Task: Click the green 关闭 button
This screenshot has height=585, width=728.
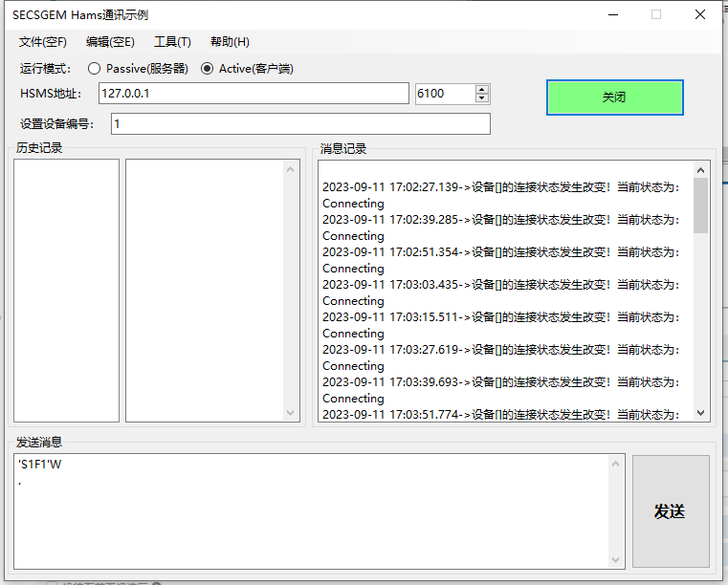Action: click(615, 97)
